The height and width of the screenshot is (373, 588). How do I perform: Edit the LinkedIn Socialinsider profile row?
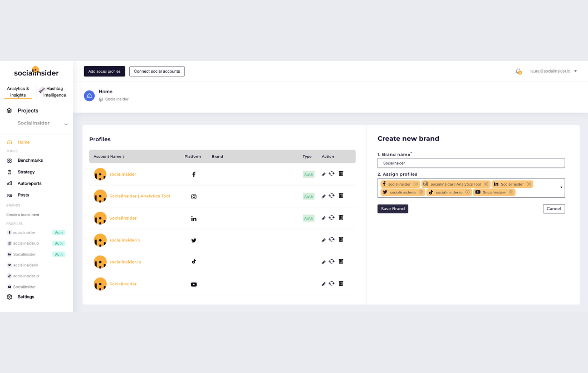pos(324,218)
